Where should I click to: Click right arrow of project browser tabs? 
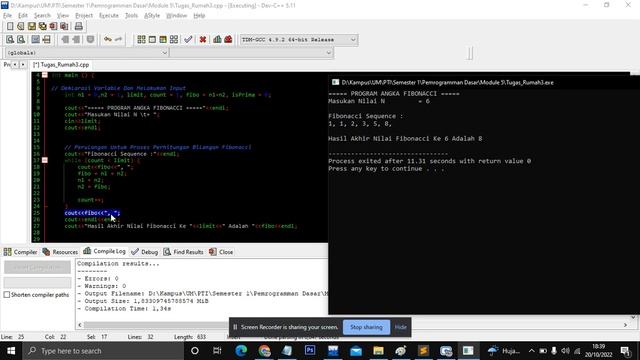tap(23, 64)
